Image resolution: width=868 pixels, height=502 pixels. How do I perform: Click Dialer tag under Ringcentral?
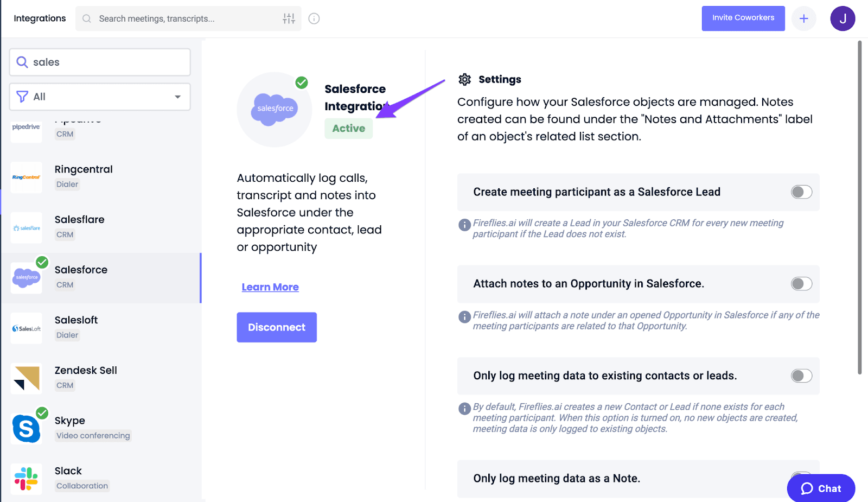pyautogui.click(x=67, y=185)
